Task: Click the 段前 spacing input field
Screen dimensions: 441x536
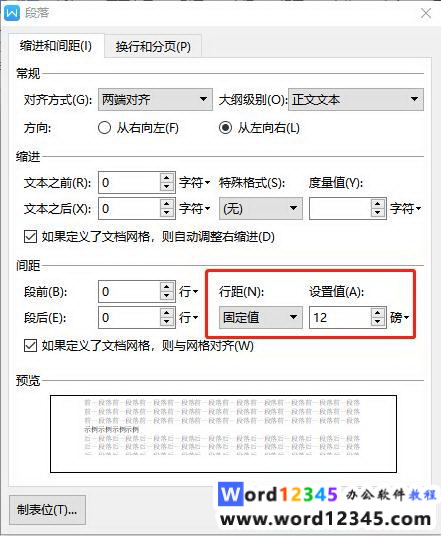Action: (129, 292)
